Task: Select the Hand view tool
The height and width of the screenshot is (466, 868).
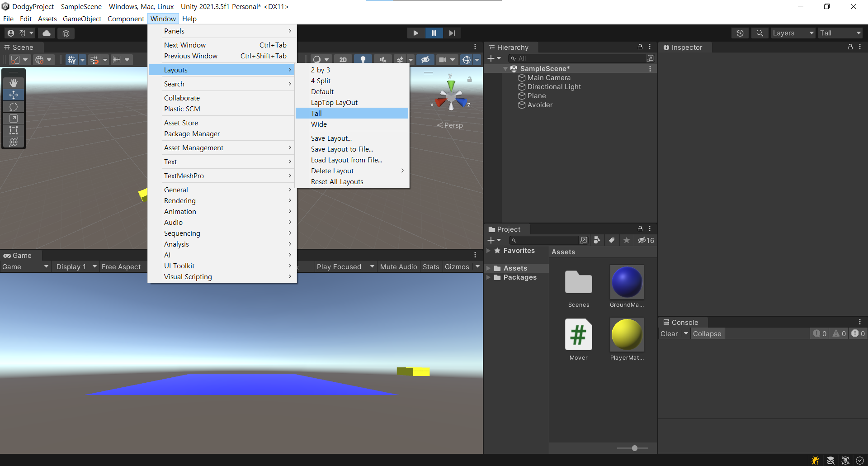Action: tap(14, 83)
